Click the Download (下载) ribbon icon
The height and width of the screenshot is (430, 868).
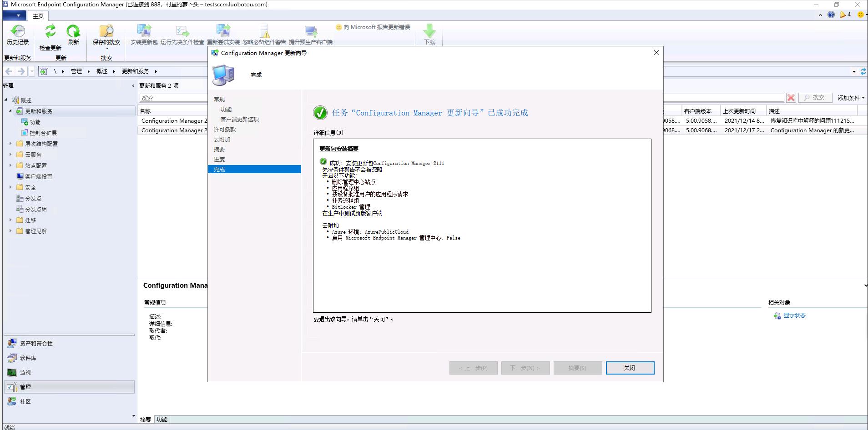coord(429,35)
